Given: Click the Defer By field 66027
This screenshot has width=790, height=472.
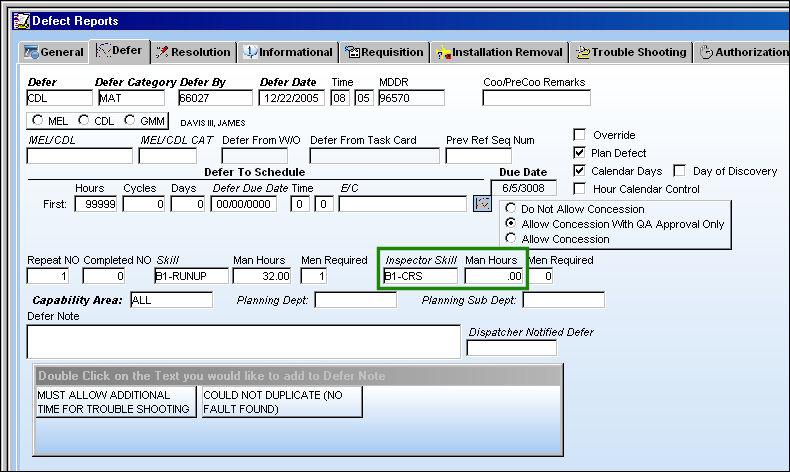Looking at the screenshot, I should click(216, 98).
